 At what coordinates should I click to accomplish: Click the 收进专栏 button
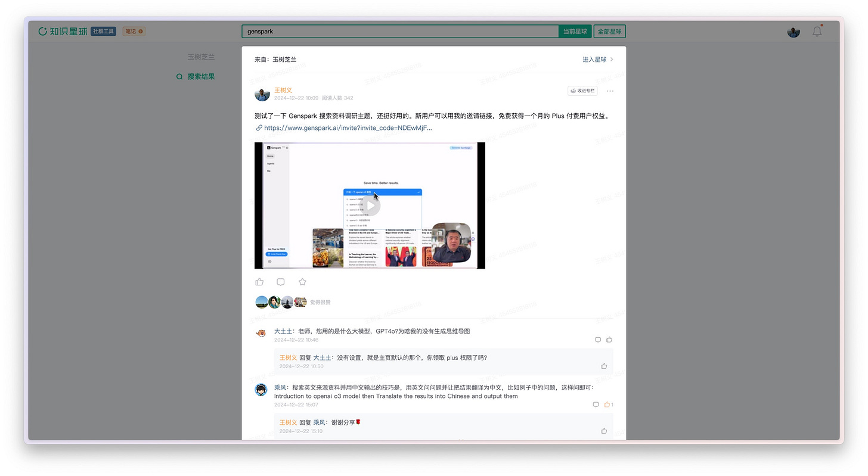coord(582,91)
